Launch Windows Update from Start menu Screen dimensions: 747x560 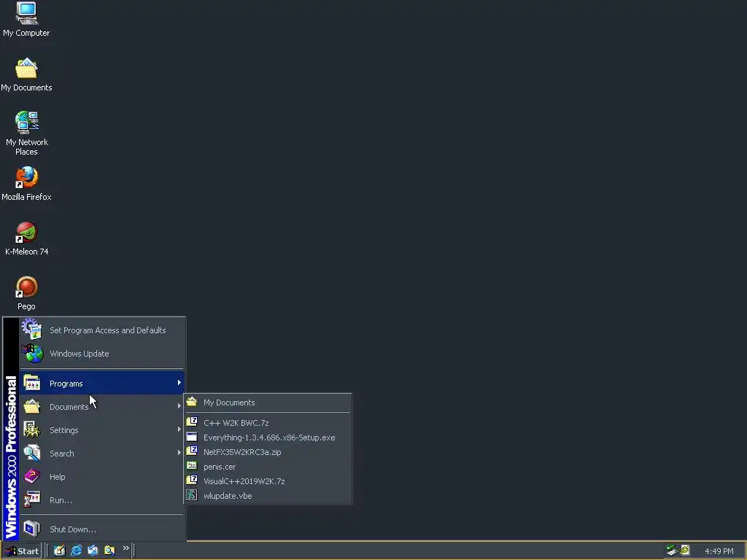pos(102,354)
